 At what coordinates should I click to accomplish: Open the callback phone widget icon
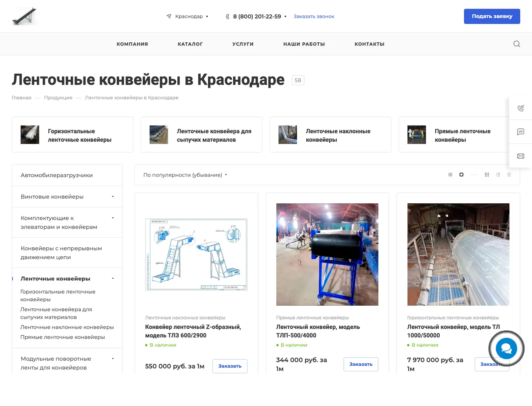(x=521, y=108)
